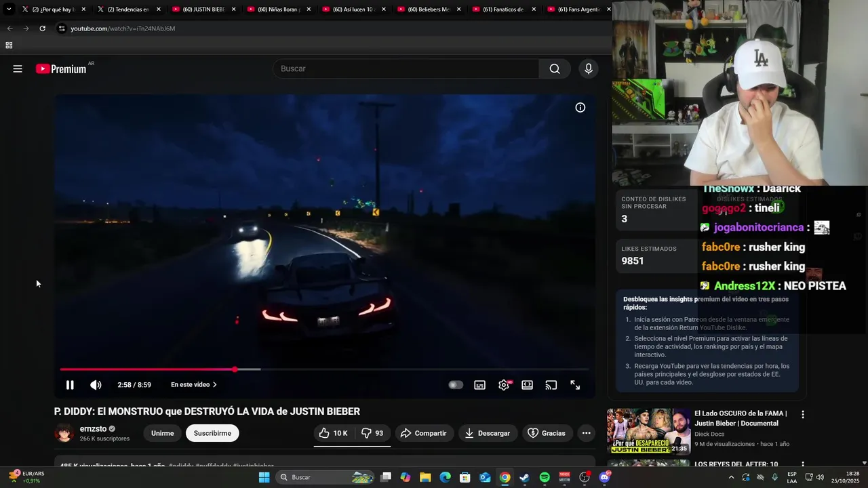This screenshot has height=488, width=868.
Task: Open the site info icon in the address bar
Action: pyautogui.click(x=62, y=28)
